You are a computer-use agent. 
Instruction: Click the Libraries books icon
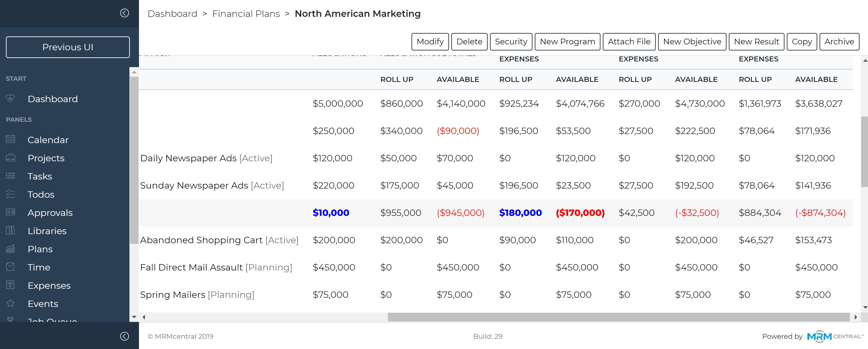pos(10,230)
